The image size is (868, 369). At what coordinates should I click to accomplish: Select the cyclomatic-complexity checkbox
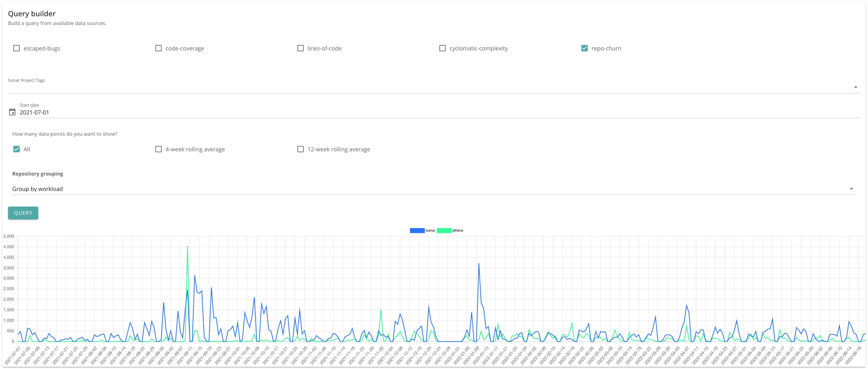point(442,48)
